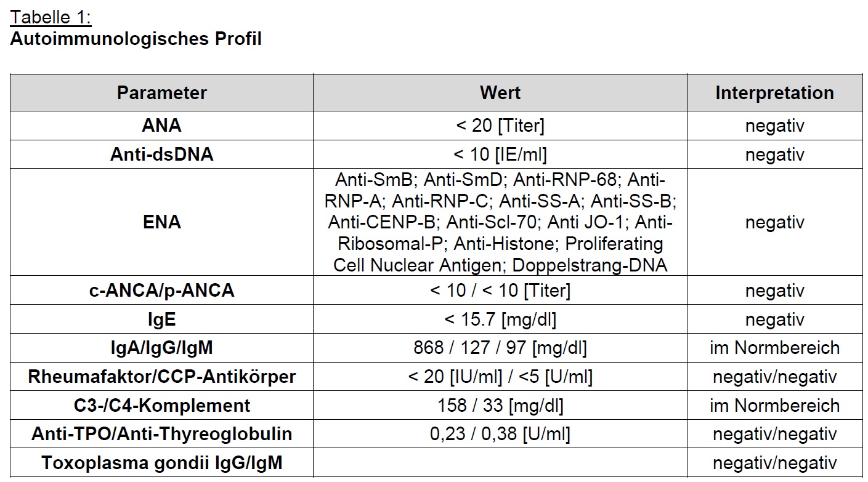Click the ENA antibody list text
This screenshot has height=482, width=868.
500,222
